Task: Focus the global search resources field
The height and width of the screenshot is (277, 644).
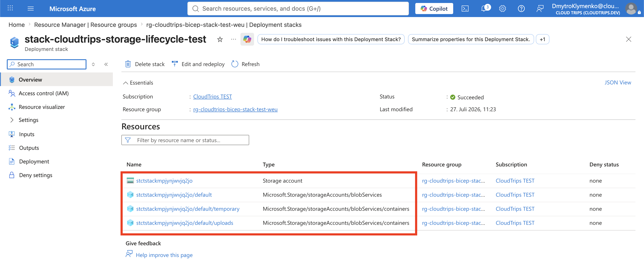Action: pos(298,9)
